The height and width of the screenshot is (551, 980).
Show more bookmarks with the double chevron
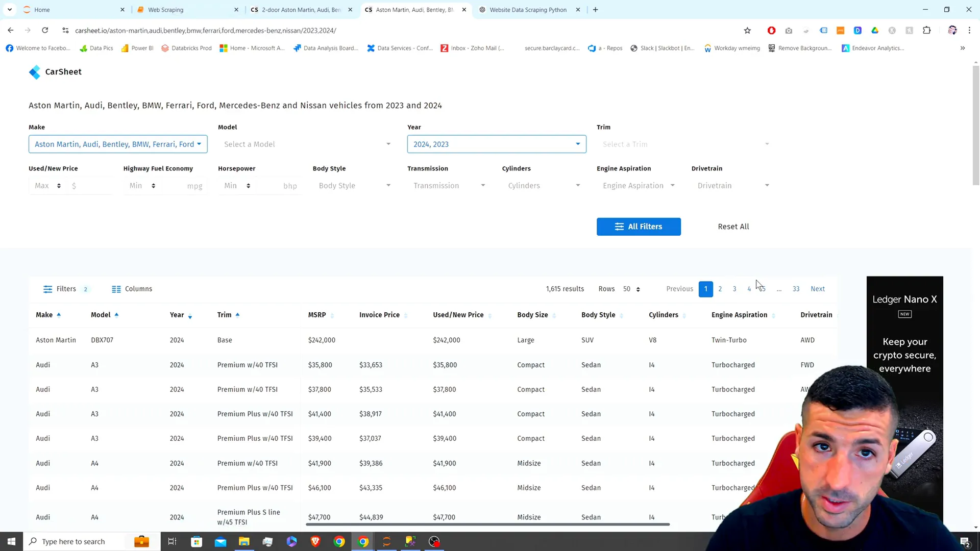[x=963, y=48]
